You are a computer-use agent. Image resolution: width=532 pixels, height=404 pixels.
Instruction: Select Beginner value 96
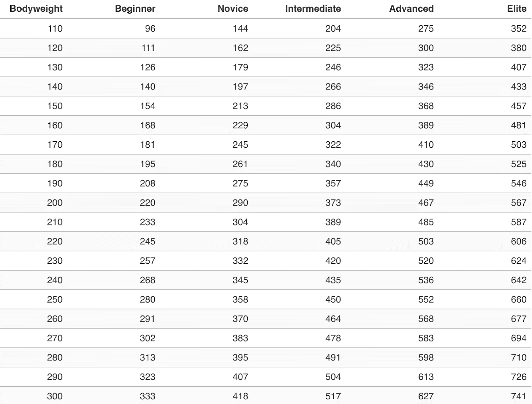pyautogui.click(x=150, y=29)
